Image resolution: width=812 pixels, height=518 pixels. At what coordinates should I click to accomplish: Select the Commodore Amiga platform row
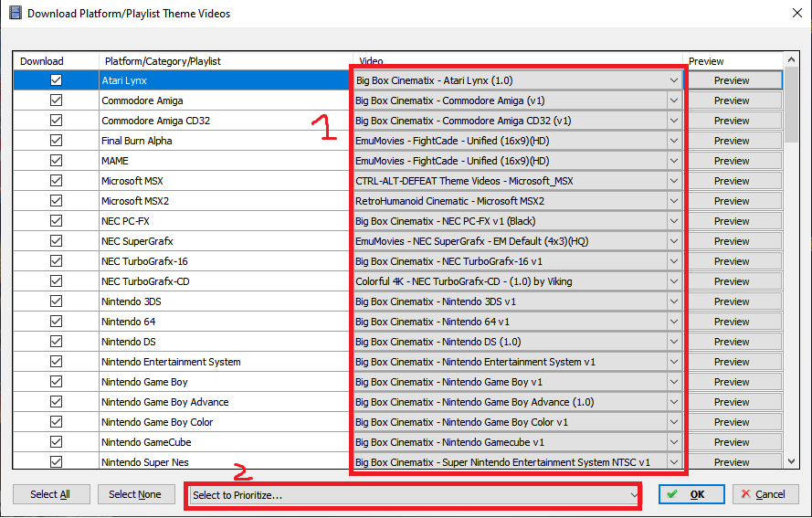tap(225, 100)
